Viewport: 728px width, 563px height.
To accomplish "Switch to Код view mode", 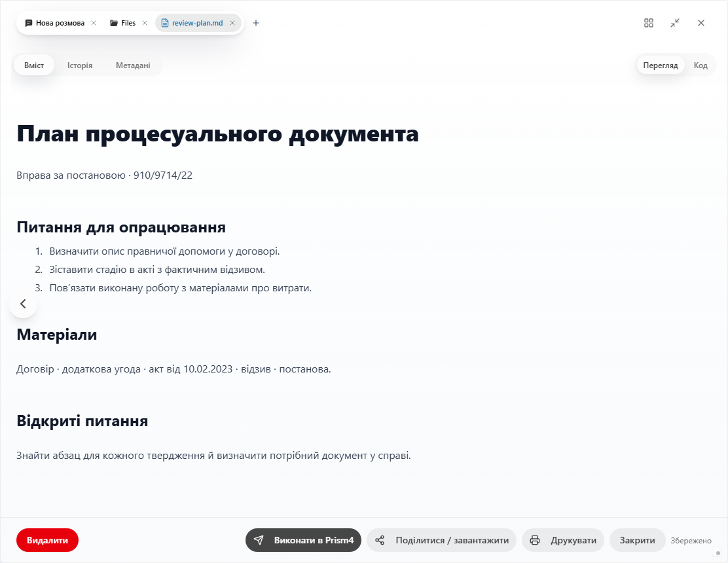I will (x=700, y=65).
